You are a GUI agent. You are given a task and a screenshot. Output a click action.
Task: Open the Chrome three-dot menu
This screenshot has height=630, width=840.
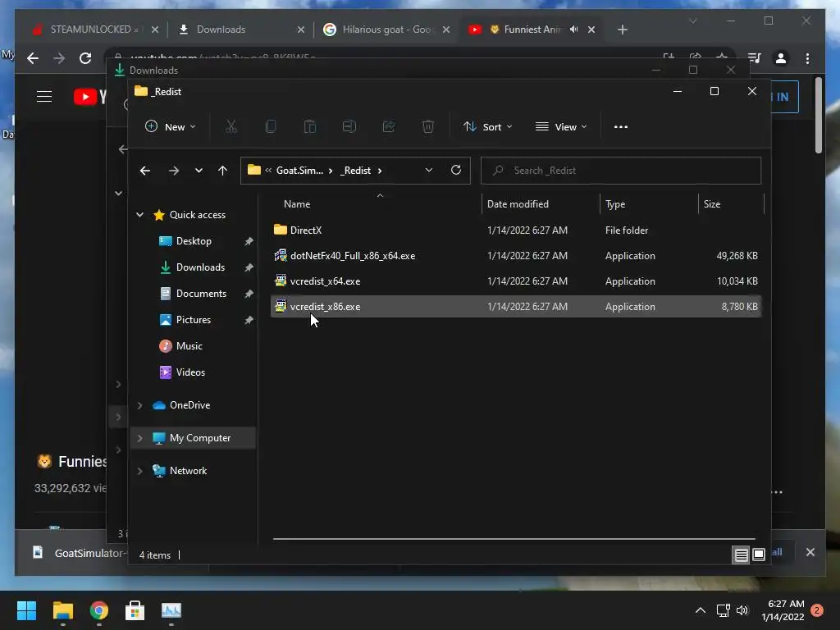807,58
